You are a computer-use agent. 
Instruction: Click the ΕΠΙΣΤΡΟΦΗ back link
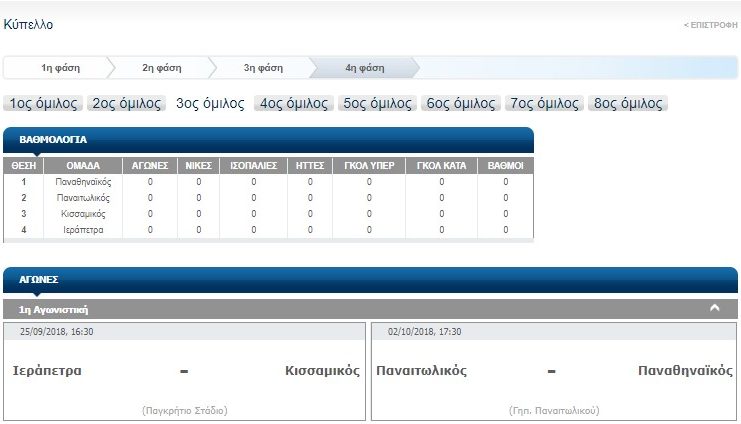click(709, 24)
